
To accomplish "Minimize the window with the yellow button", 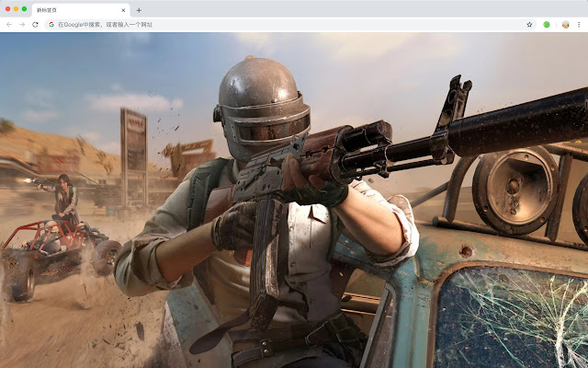I will [x=17, y=8].
